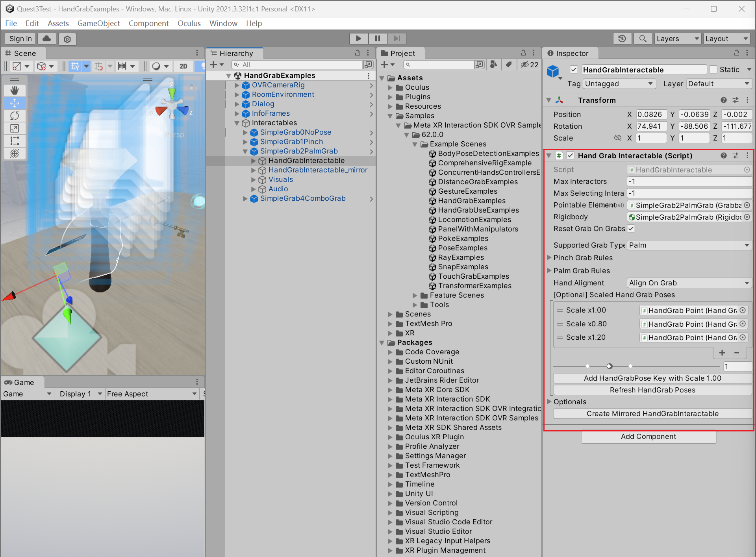Open Hand Grab Interactable preset settings icon
The height and width of the screenshot is (557, 756).
coord(736,155)
